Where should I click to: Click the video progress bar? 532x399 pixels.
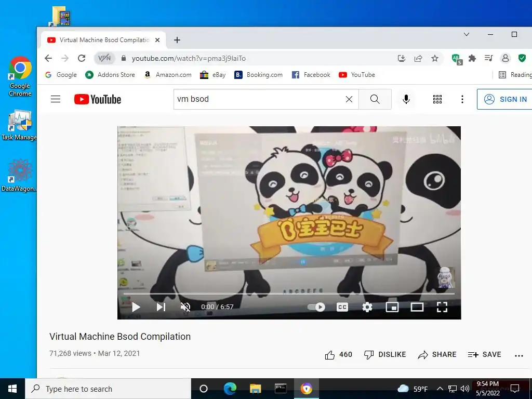coord(289,294)
